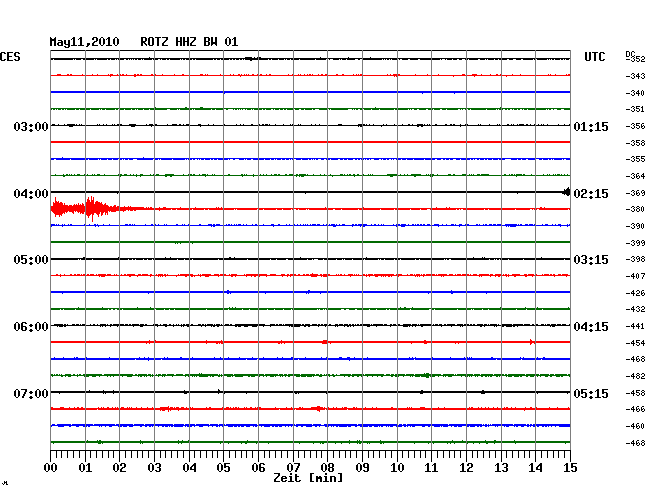The image size is (650, 494).
Task: Click the DC offset value -460
Action: [635, 426]
